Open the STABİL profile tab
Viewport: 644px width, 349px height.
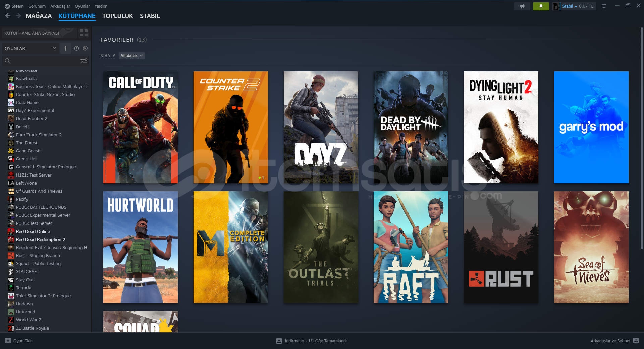tap(150, 16)
